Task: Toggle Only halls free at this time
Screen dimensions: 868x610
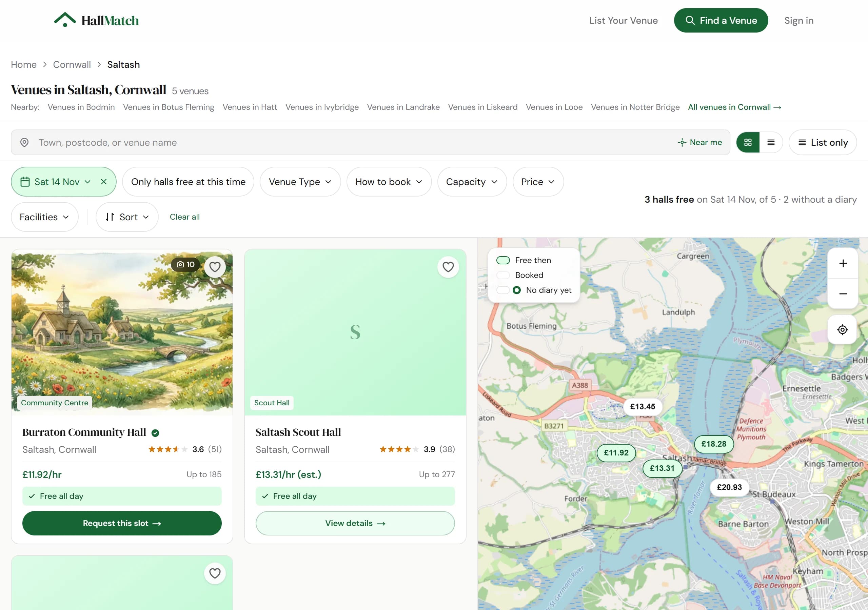Action: pyautogui.click(x=188, y=182)
